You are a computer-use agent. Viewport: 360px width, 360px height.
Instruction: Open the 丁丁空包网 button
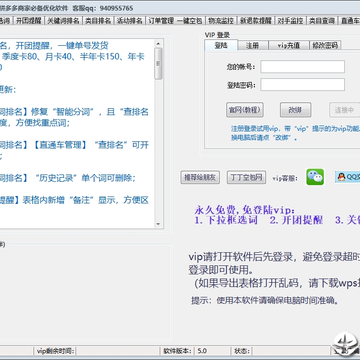click(x=246, y=177)
